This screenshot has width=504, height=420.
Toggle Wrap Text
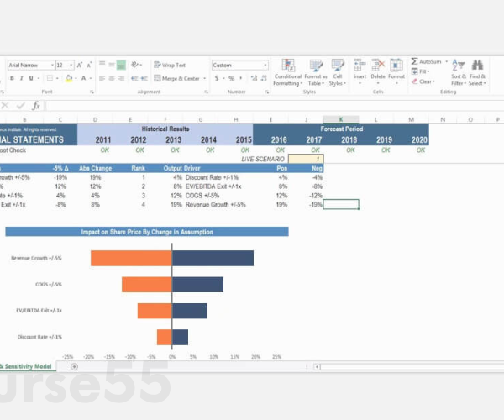[170, 65]
